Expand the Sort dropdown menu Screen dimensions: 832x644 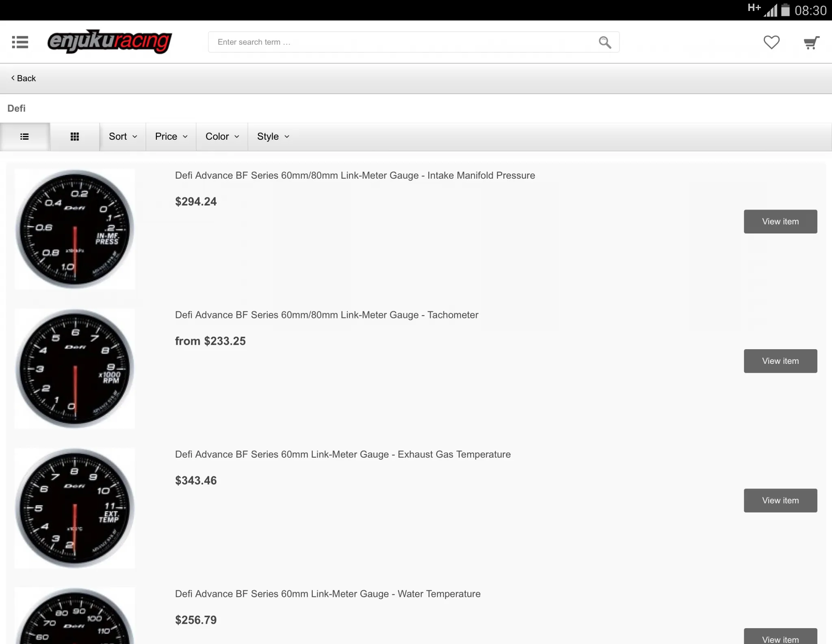tap(122, 136)
